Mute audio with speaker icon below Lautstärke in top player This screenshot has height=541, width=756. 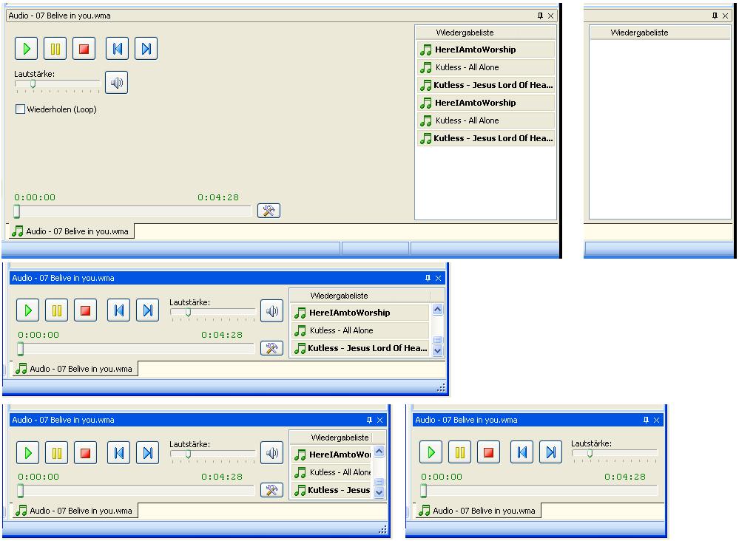pos(117,82)
